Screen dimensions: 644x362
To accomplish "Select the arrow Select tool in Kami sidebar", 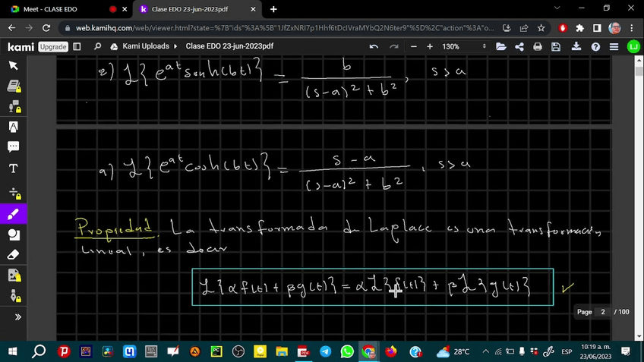I will [x=13, y=66].
